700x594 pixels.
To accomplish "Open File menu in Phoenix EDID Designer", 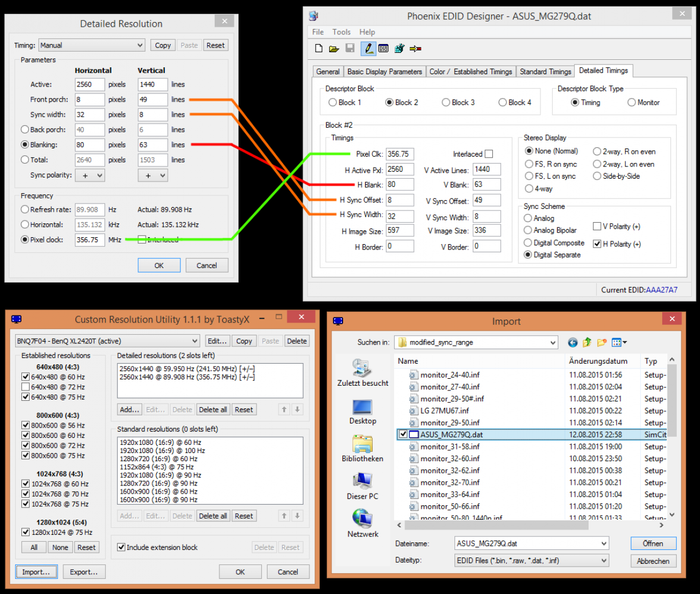I will [318, 32].
